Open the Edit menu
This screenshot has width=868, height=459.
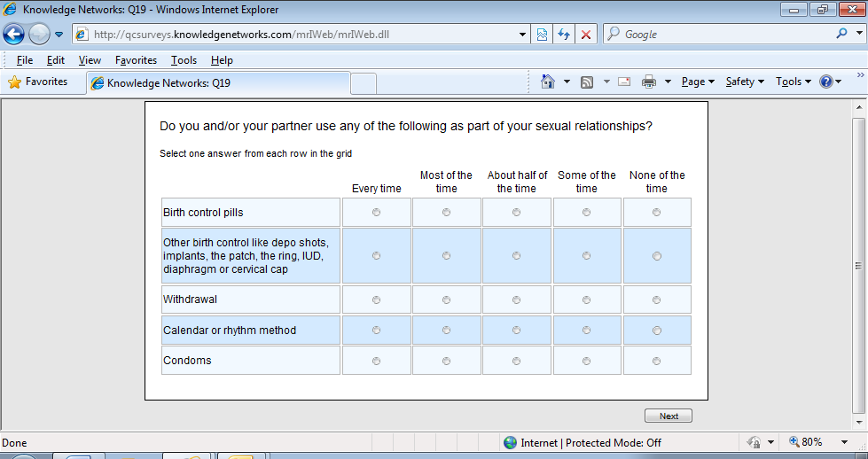point(55,60)
